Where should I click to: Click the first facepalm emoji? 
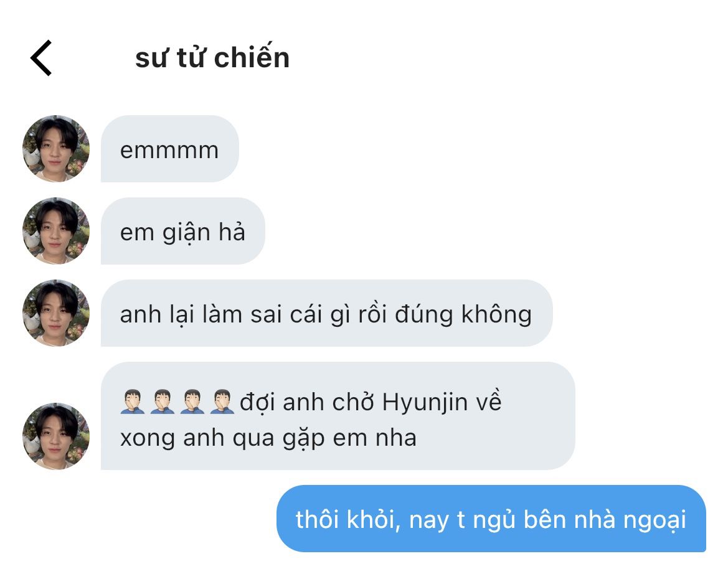[x=133, y=402]
